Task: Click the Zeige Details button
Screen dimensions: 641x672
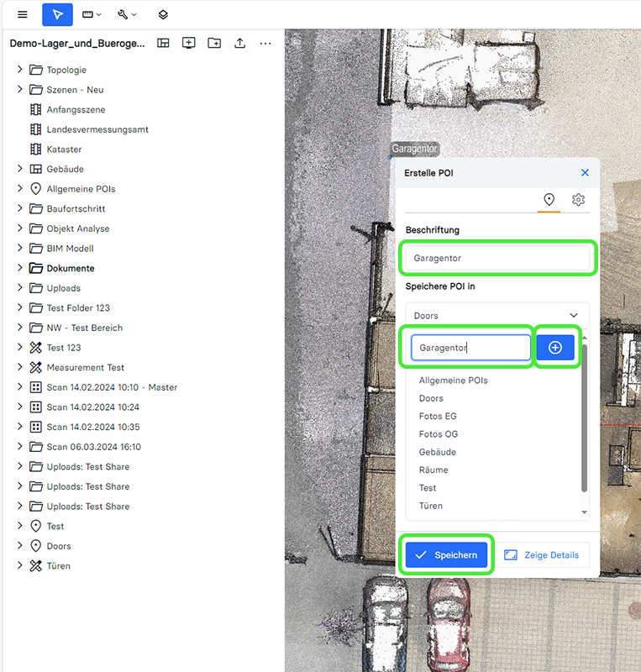Action: point(542,555)
